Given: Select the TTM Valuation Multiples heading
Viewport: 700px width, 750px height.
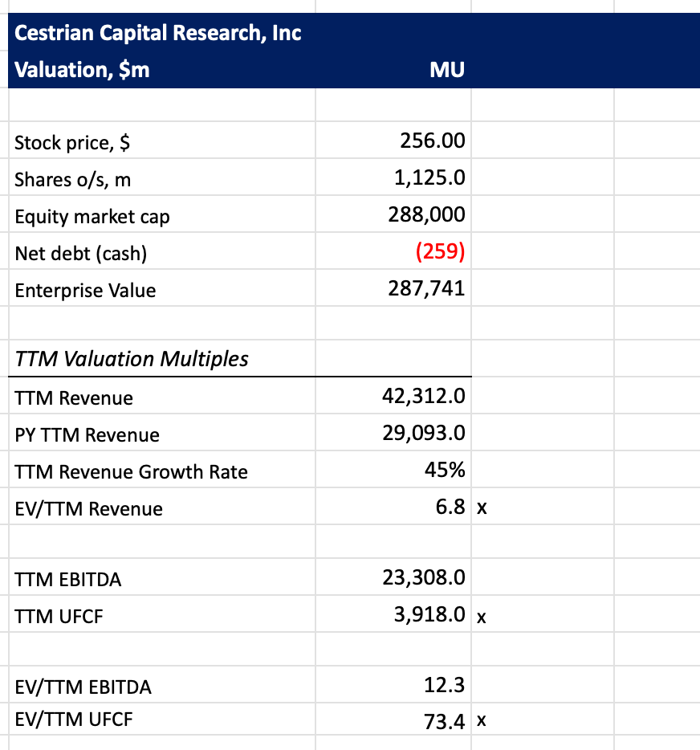Looking at the screenshot, I should click(x=132, y=359).
